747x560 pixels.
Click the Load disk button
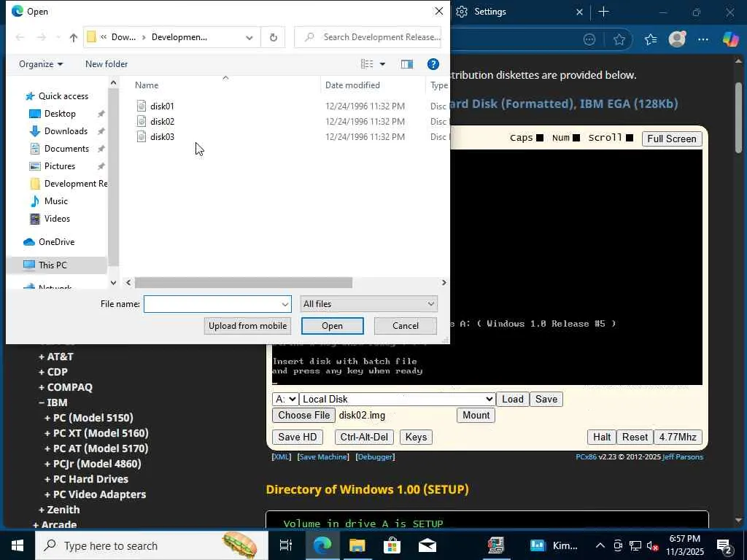[x=513, y=399]
